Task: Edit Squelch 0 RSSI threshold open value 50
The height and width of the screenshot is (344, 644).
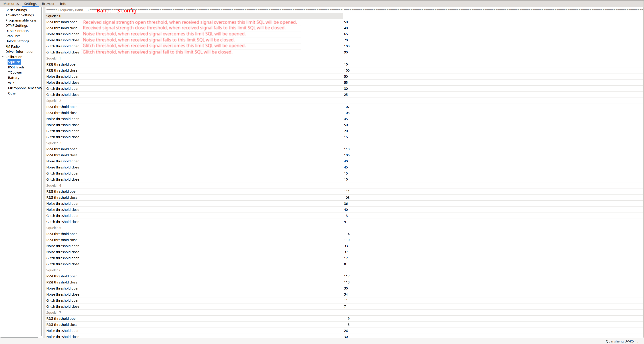Action: 346,22
